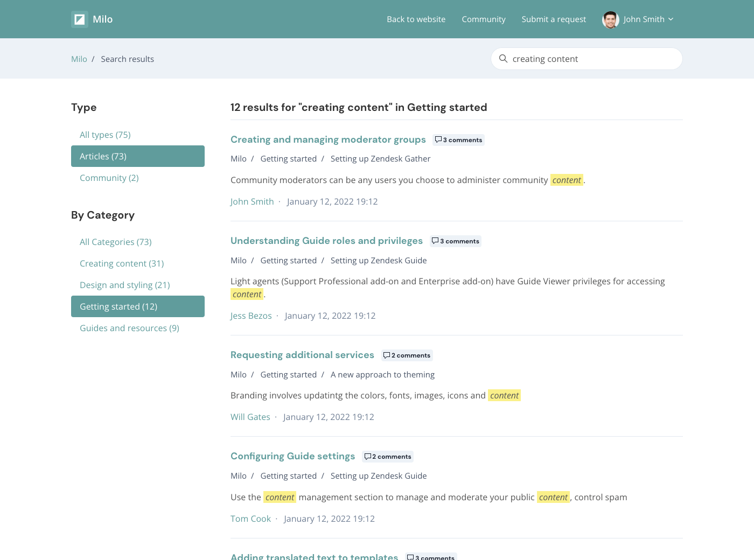Image resolution: width=754 pixels, height=560 pixels.
Task: Click comments badge on Requesting additional services
Action: coord(407,355)
